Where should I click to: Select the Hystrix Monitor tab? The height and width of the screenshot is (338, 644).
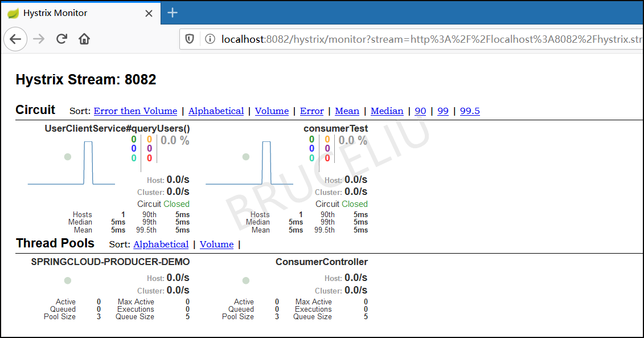pyautogui.click(x=80, y=13)
